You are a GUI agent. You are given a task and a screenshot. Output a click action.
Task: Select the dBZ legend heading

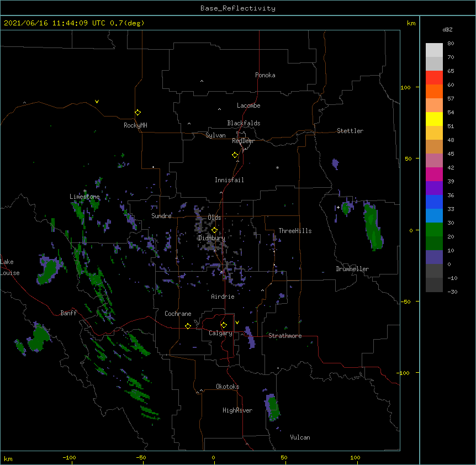pyautogui.click(x=447, y=29)
